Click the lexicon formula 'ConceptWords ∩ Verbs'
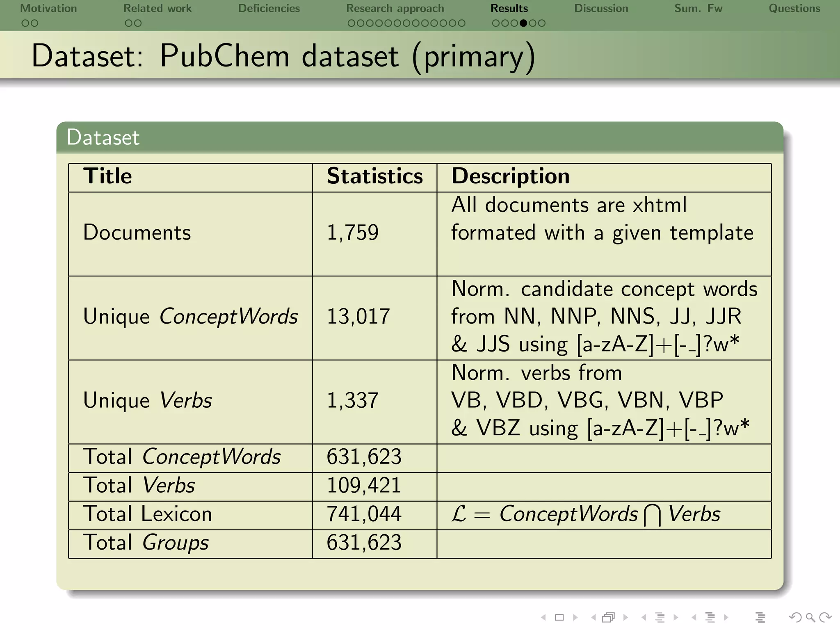Image resolution: width=840 pixels, height=630 pixels. (x=610, y=514)
